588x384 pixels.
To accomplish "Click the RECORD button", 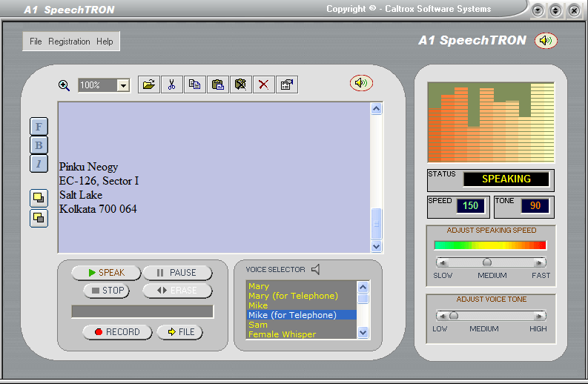I will tap(117, 332).
